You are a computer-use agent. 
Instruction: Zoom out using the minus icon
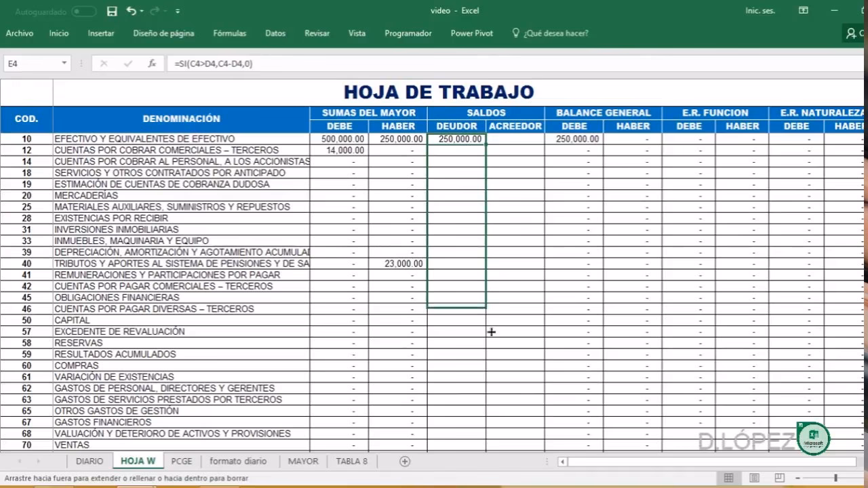pos(797,477)
